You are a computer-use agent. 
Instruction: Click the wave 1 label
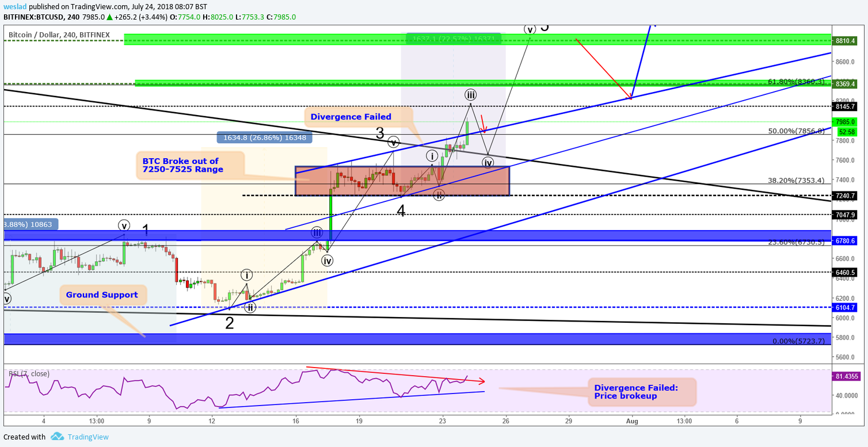[146, 231]
